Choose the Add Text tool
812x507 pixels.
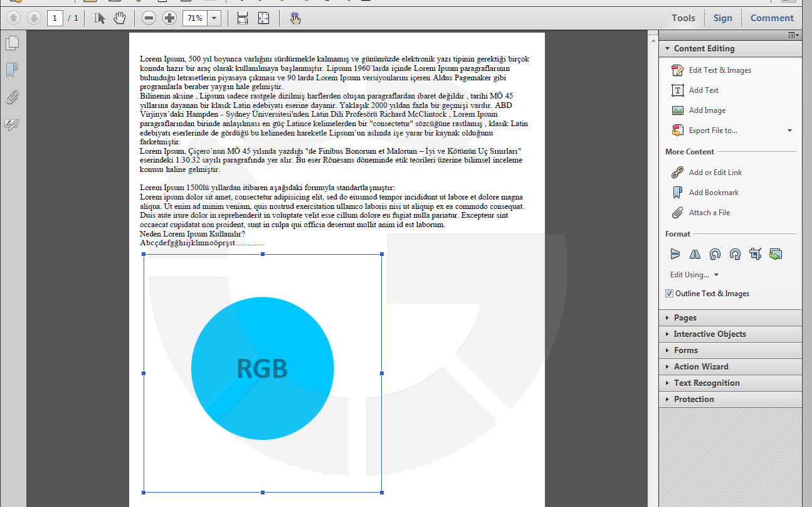pos(695,90)
